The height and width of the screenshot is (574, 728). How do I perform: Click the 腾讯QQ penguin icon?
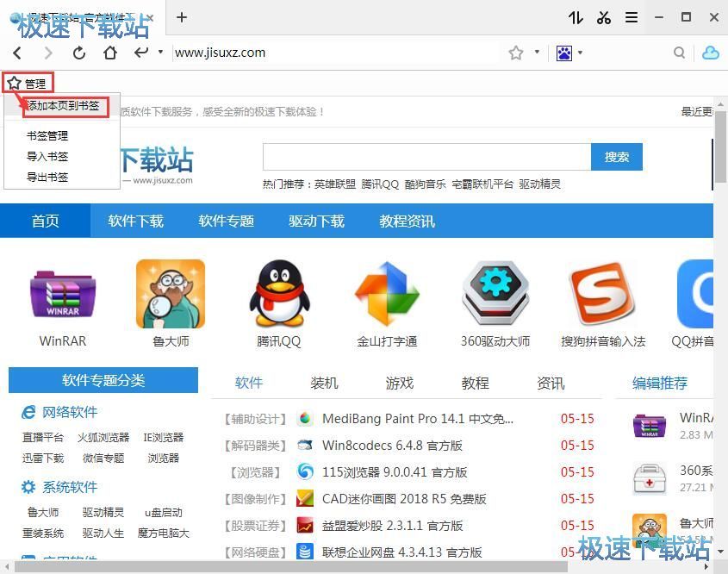tap(279, 292)
